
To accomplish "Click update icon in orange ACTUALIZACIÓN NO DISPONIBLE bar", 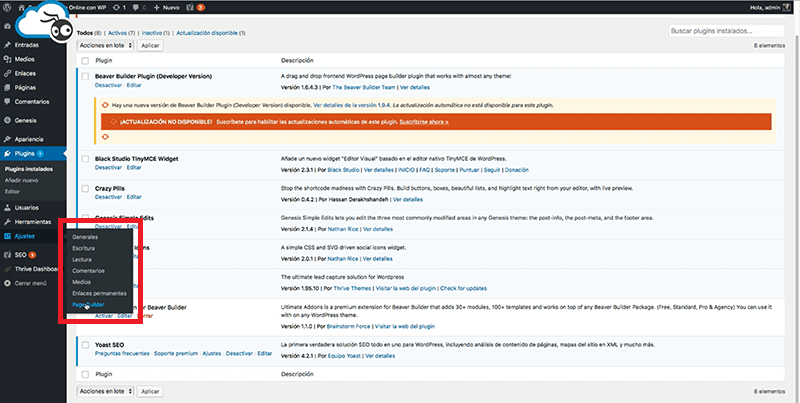I will click(x=114, y=122).
